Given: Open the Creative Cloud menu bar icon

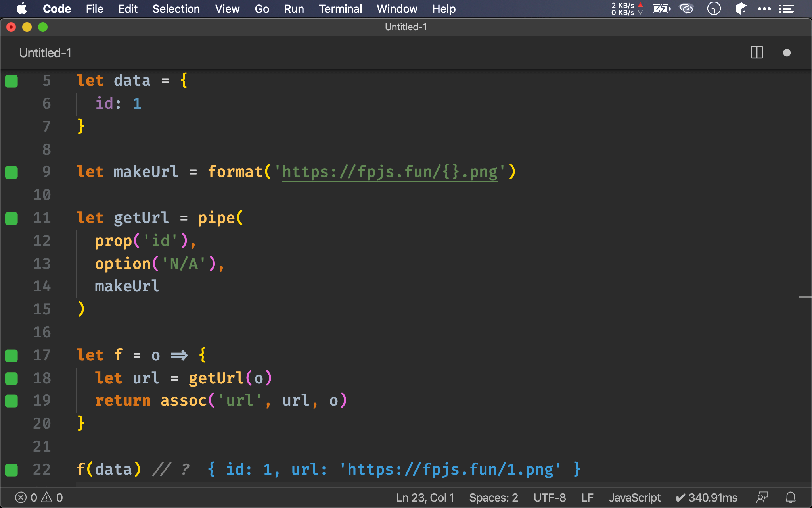Looking at the screenshot, I should click(686, 8).
